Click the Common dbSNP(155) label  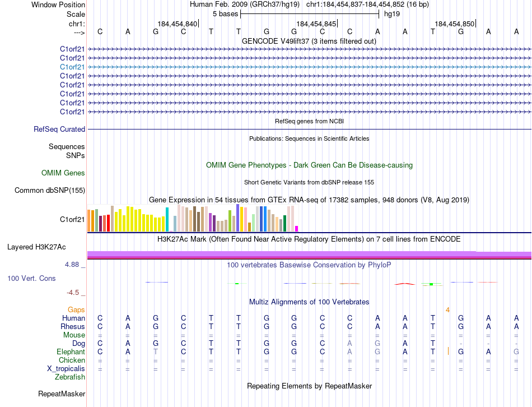coord(49,190)
